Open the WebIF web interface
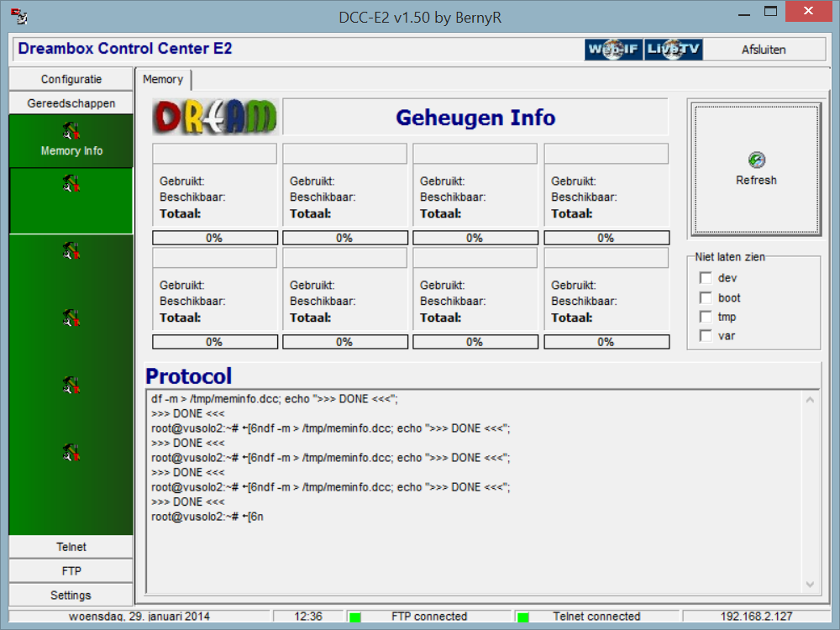The height and width of the screenshot is (630, 840). (x=613, y=50)
